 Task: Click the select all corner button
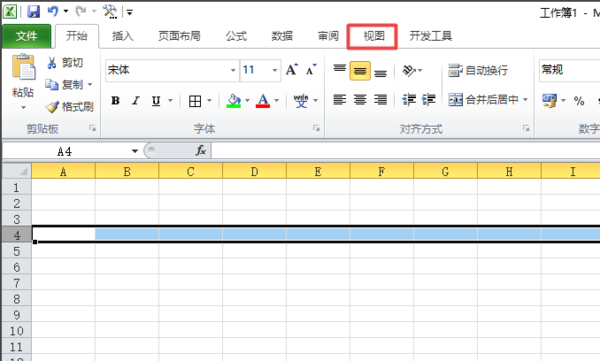pos(16,171)
